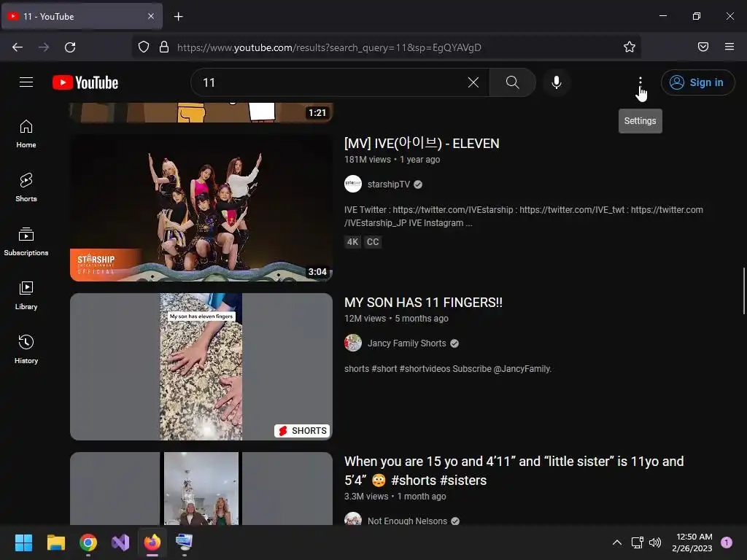The height and width of the screenshot is (560, 747).
Task: Click the #shortvideos description of Jancy video
Action: tap(448, 369)
